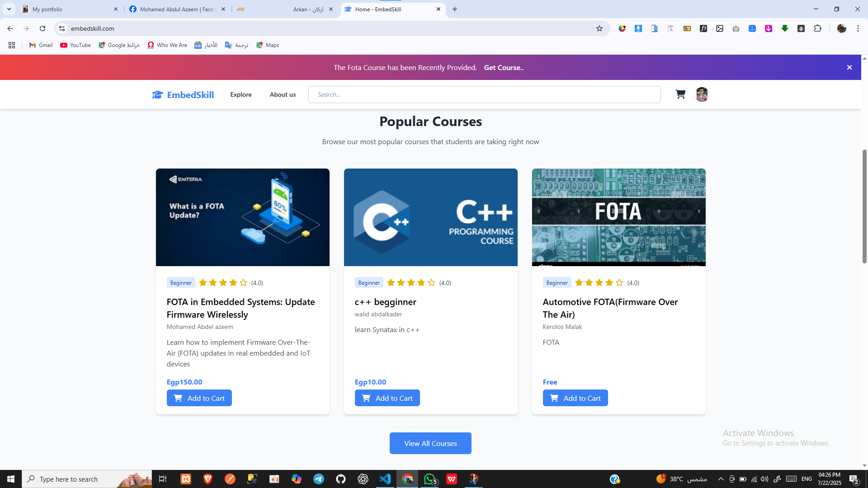The image size is (868, 488).
Task: Open the tab search dropdown arrow
Action: [9, 9]
